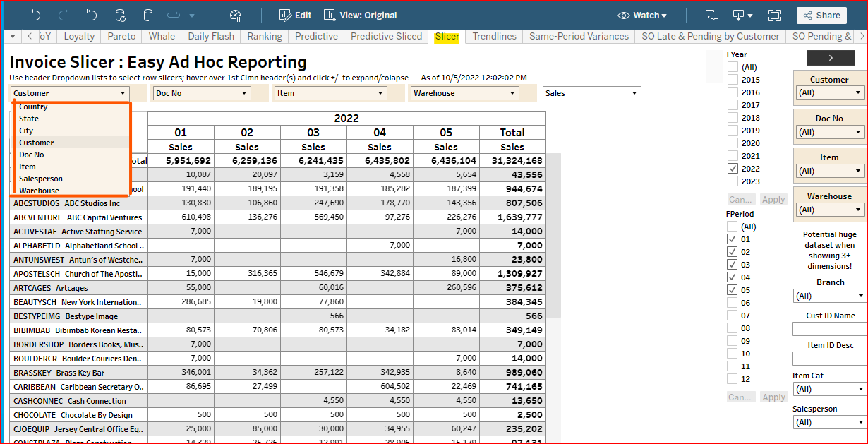This screenshot has width=868, height=444.
Task: Click the Revert icon in the toolbar
Action: click(91, 15)
